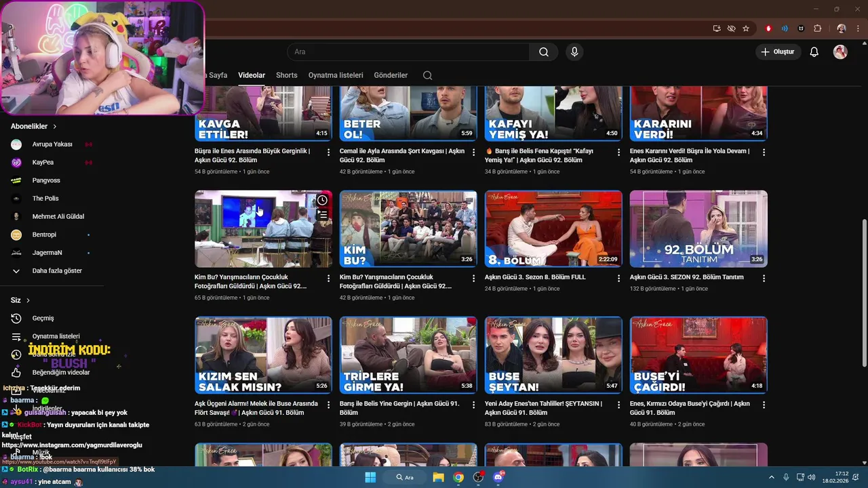The width and height of the screenshot is (868, 488).
Task: Open more options for Enes Kararını Verdi video
Action: 764,152
